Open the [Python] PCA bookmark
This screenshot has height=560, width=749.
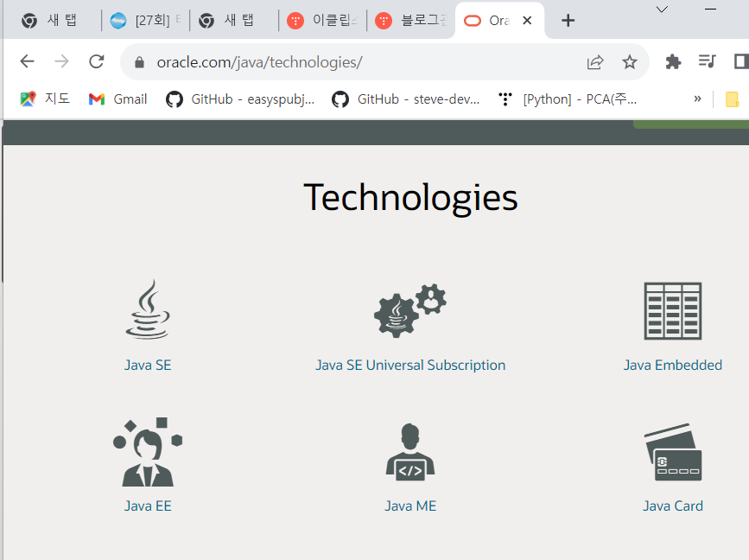point(568,99)
